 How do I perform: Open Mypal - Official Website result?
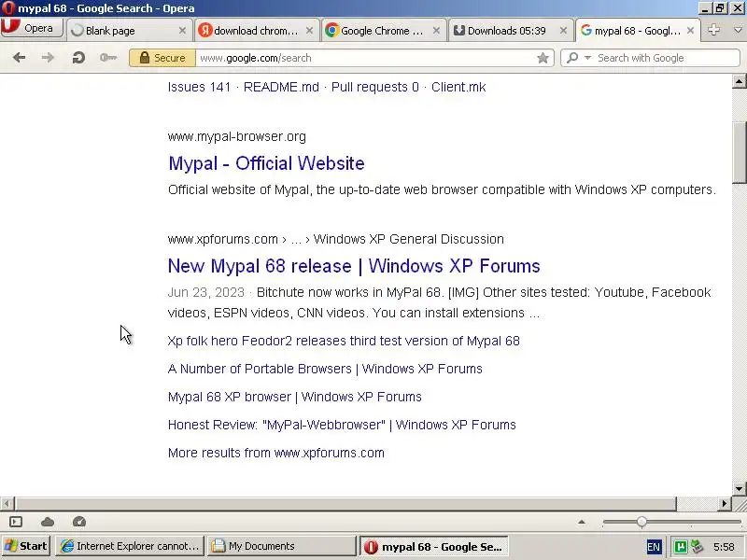(x=266, y=163)
